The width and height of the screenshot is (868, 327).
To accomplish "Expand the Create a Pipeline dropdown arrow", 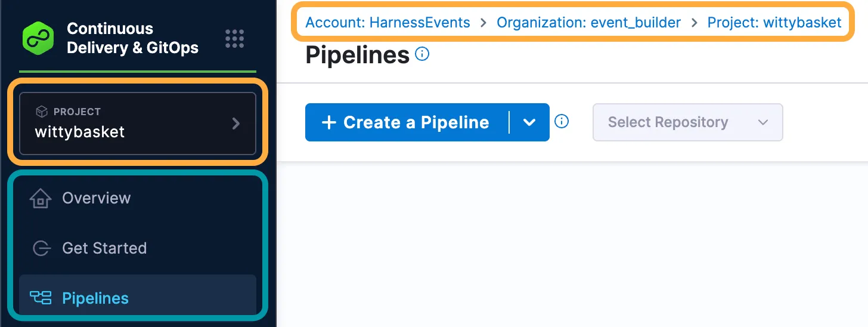I will pyautogui.click(x=529, y=122).
